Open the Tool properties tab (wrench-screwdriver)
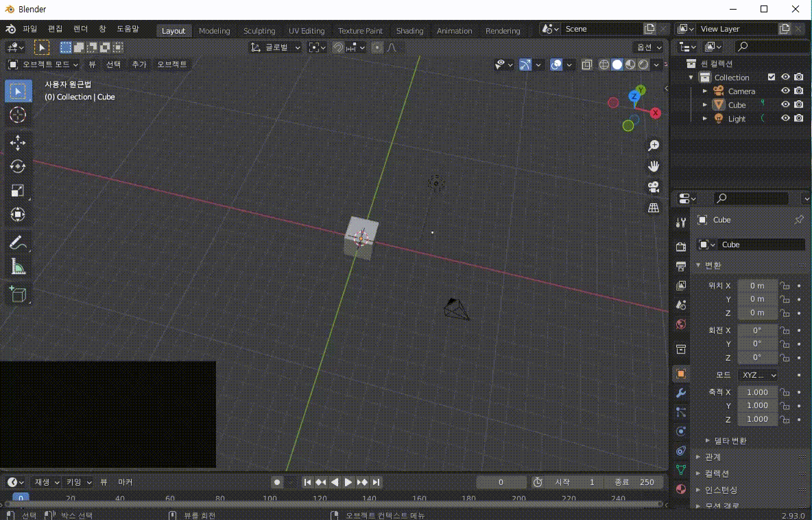This screenshot has width=812, height=520. [681, 223]
